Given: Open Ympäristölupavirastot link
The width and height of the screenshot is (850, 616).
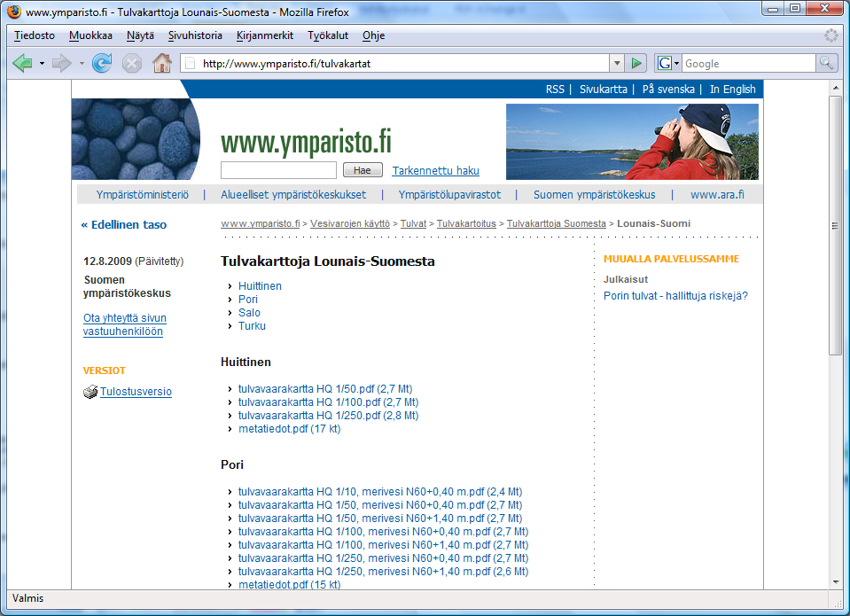Looking at the screenshot, I should [x=449, y=195].
